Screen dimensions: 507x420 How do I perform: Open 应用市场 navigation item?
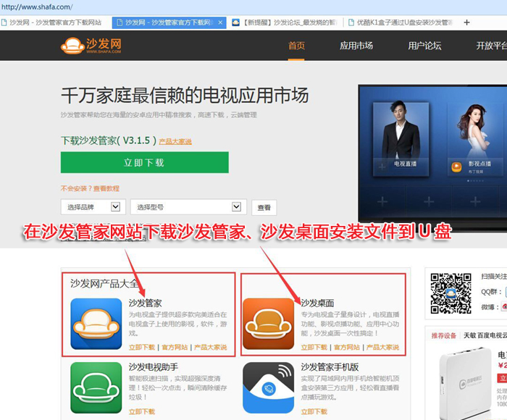click(x=356, y=46)
